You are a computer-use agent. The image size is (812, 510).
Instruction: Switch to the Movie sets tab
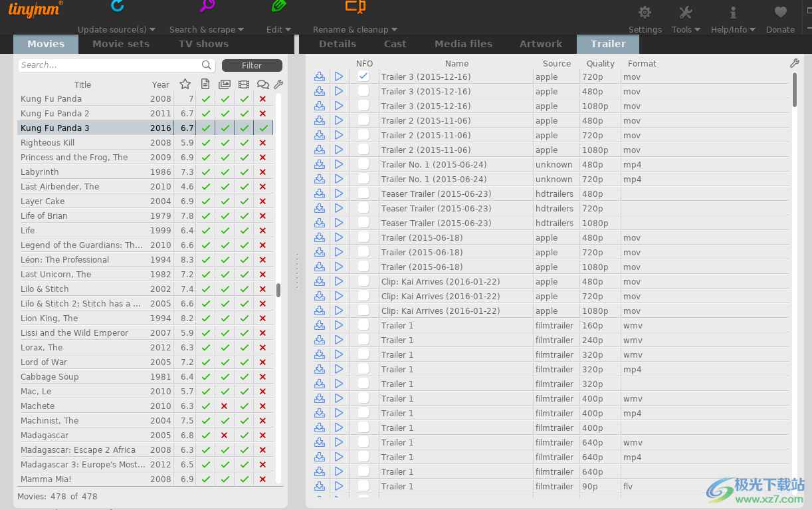[x=121, y=44]
